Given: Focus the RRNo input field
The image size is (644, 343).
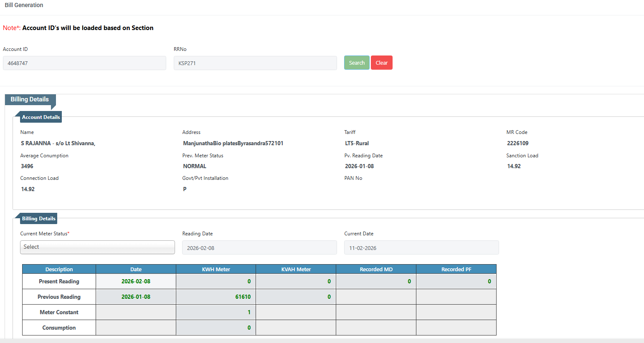Looking at the screenshot, I should [255, 63].
